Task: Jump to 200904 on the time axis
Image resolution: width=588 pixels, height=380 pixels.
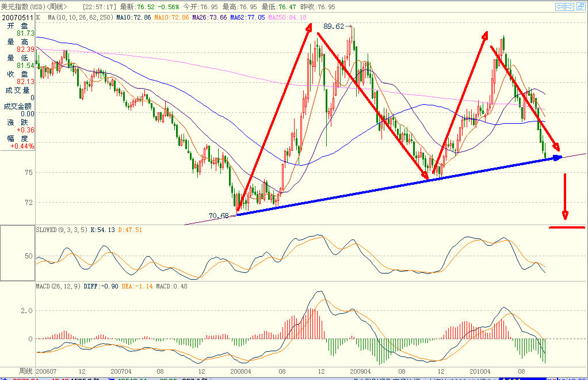Action: [360, 371]
